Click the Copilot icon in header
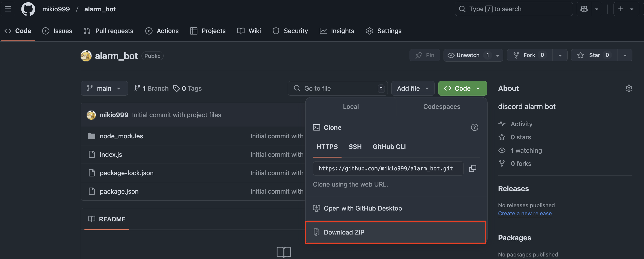 pos(584,9)
